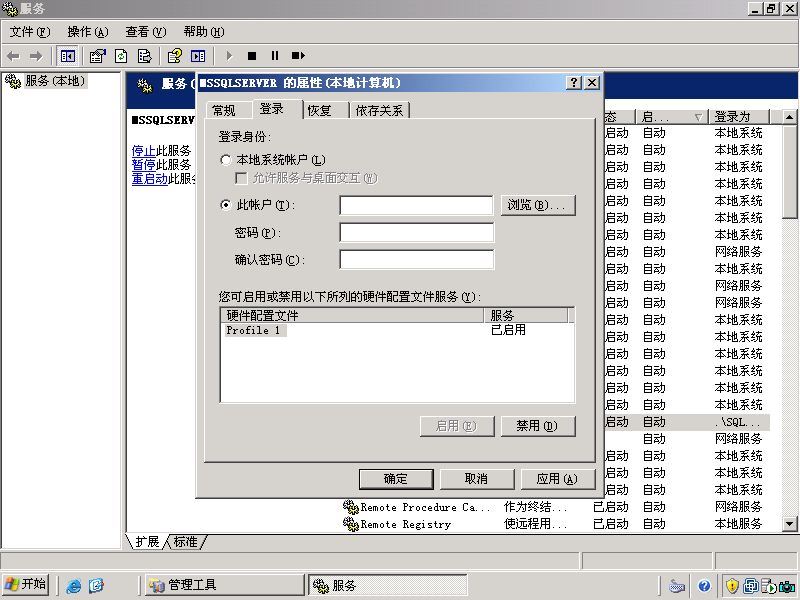
Task: Click the Help toolbar icon
Action: point(174,56)
